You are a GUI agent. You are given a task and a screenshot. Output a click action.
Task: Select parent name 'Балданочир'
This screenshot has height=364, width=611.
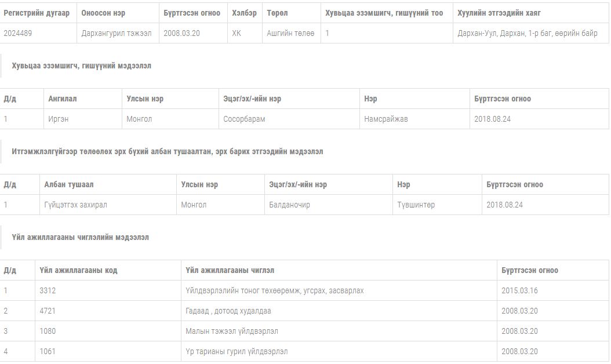[289, 205]
